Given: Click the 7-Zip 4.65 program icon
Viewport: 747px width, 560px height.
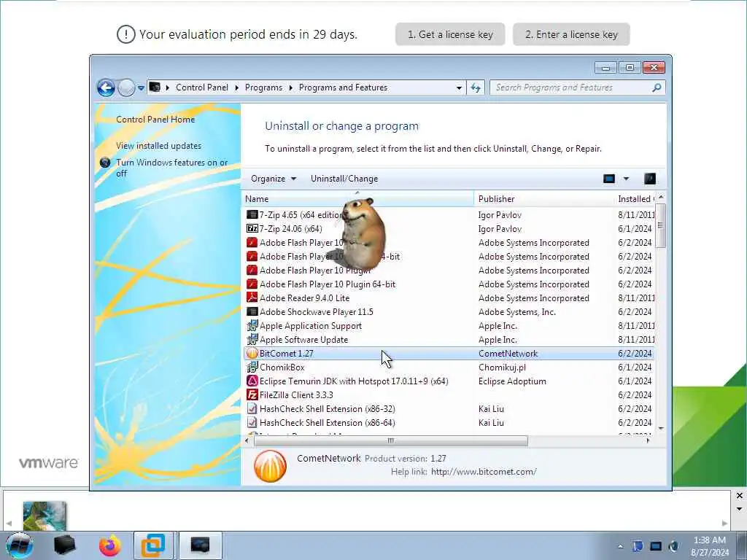Looking at the screenshot, I should (252, 215).
